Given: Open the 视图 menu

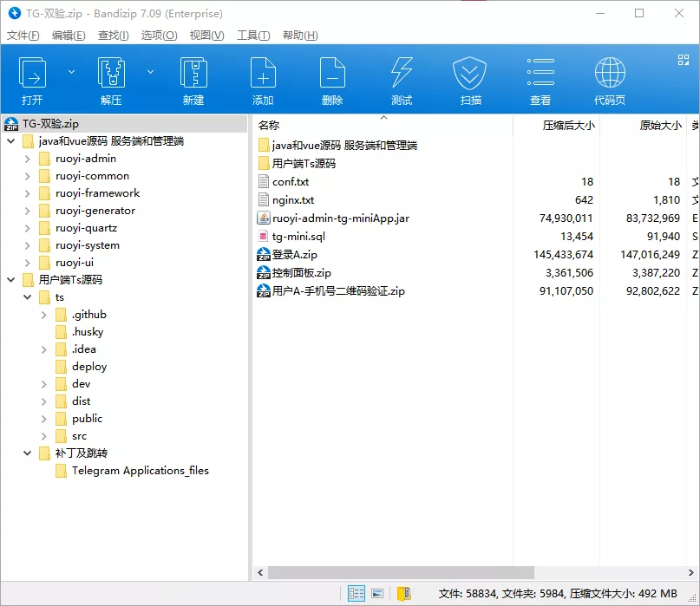Looking at the screenshot, I should [x=206, y=35].
